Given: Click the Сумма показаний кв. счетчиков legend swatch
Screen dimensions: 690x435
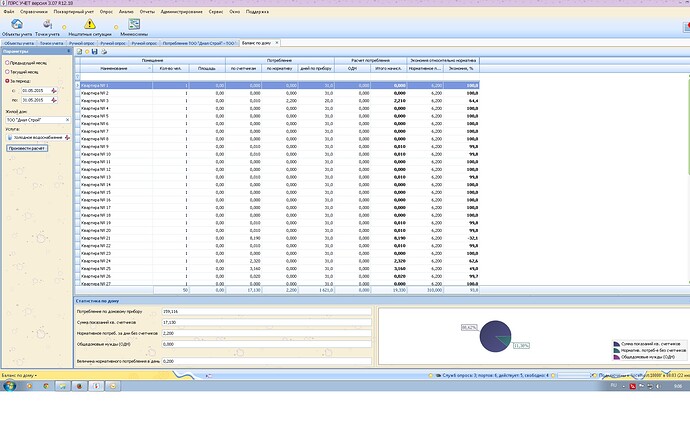Looking at the screenshot, I should [617, 344].
